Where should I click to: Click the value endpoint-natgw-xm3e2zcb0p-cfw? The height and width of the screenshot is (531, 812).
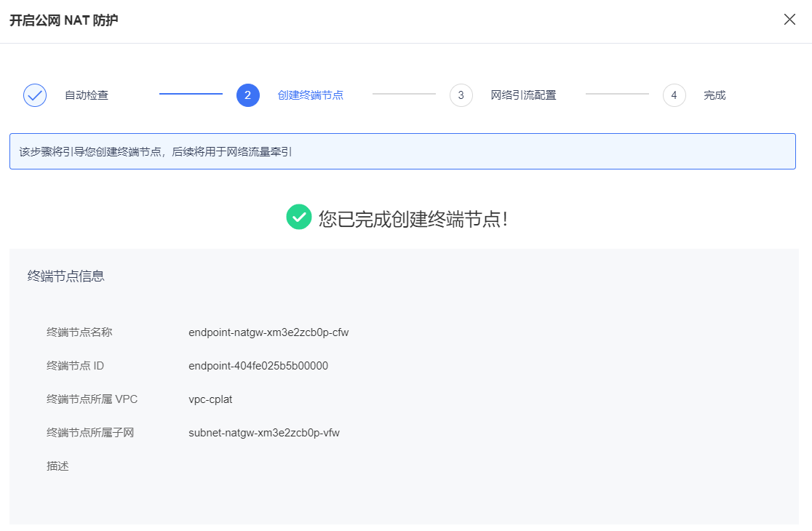[268, 332]
